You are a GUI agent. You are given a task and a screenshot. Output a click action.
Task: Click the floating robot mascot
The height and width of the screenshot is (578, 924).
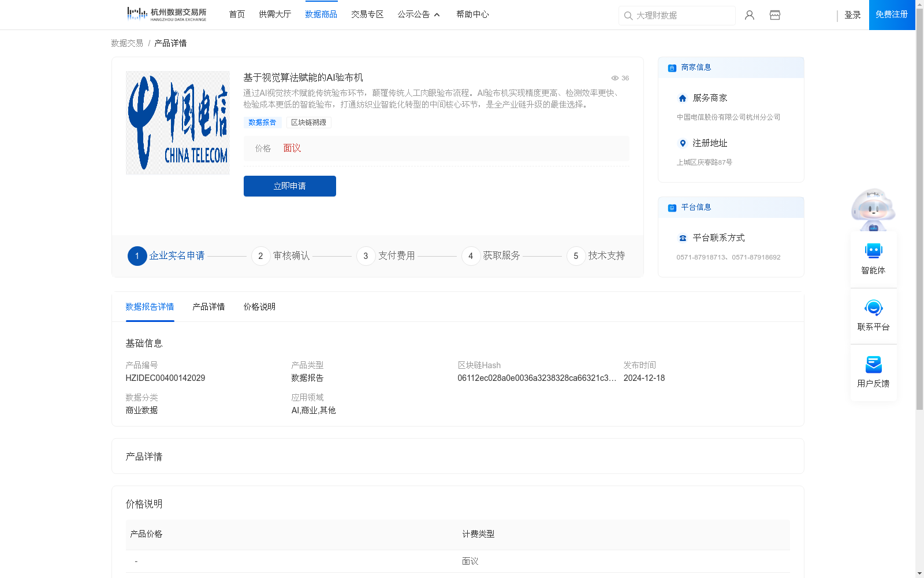pyautogui.click(x=873, y=209)
